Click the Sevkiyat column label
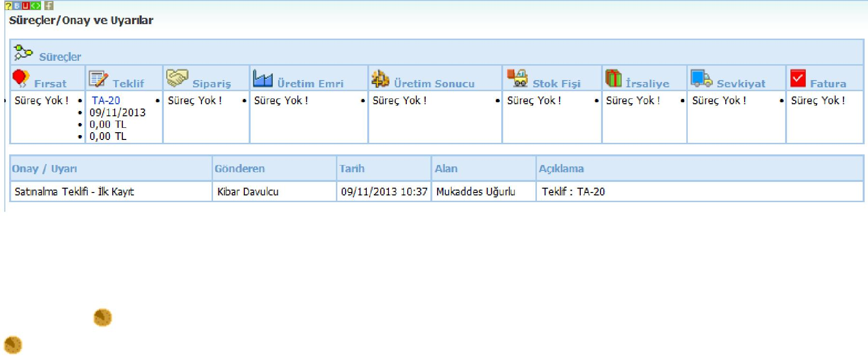Viewport: 868px width, 358px height. [741, 83]
